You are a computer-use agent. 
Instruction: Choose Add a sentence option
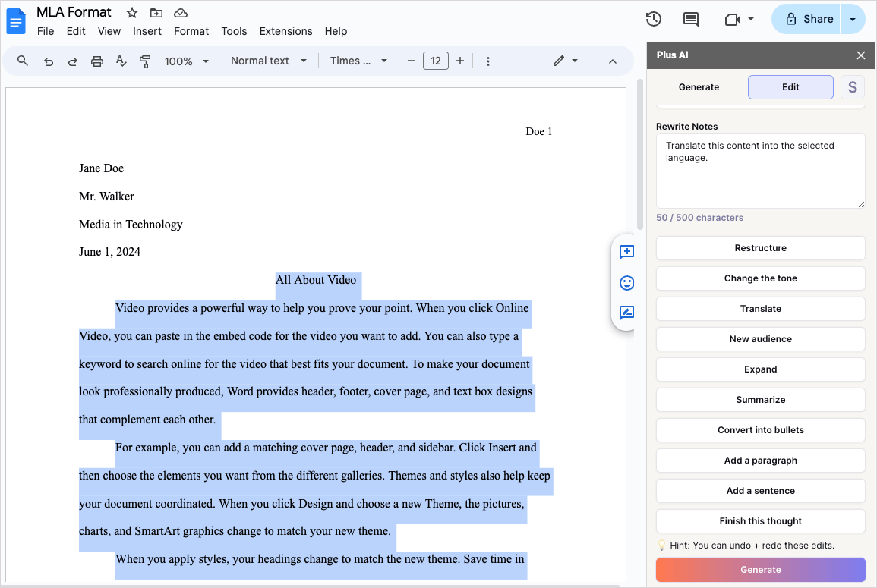pos(760,491)
